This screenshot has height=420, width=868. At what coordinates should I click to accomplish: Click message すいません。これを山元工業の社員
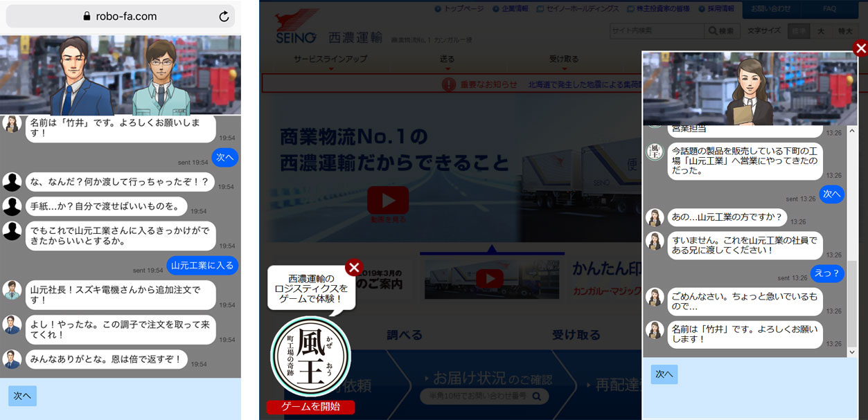coord(745,245)
